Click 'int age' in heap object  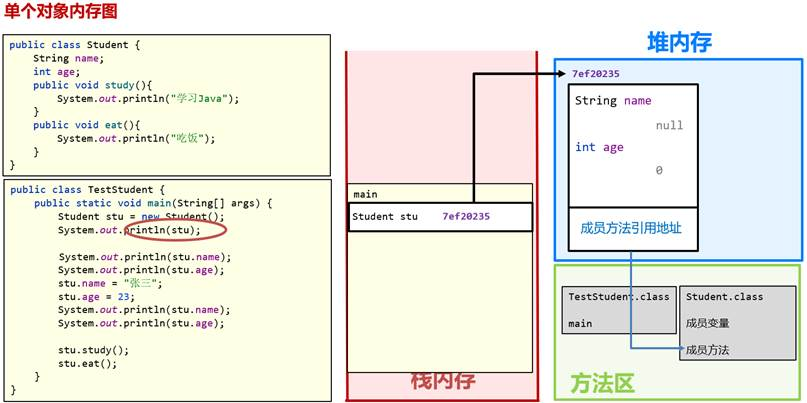[x=599, y=147]
